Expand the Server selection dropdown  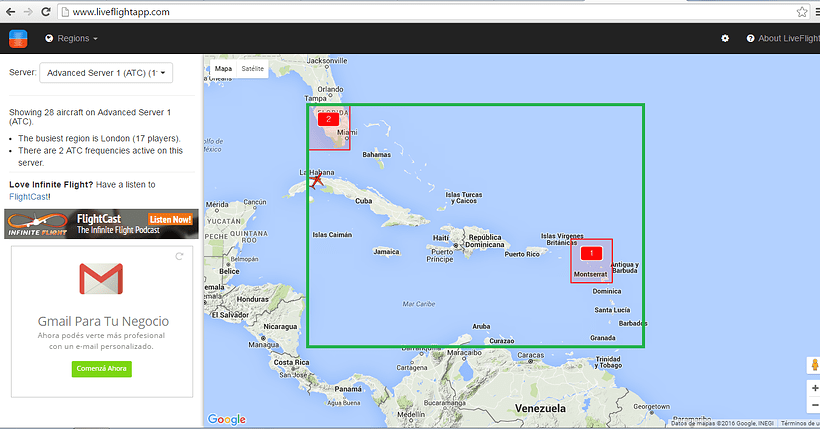[x=106, y=73]
